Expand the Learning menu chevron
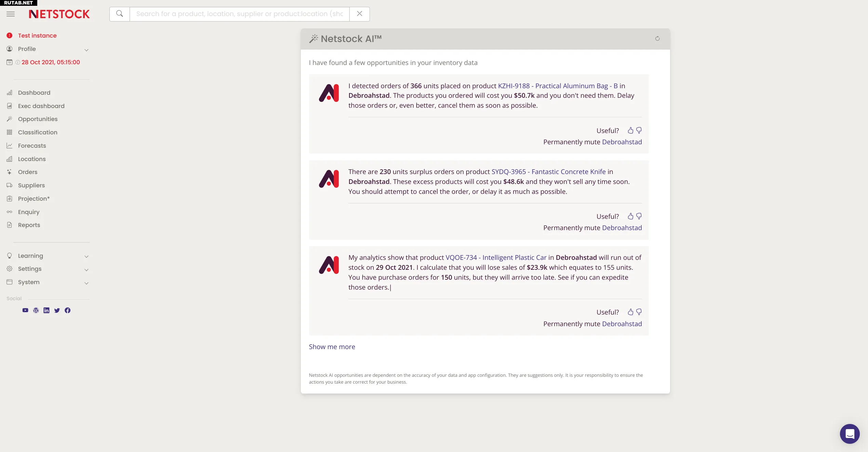 pos(86,256)
